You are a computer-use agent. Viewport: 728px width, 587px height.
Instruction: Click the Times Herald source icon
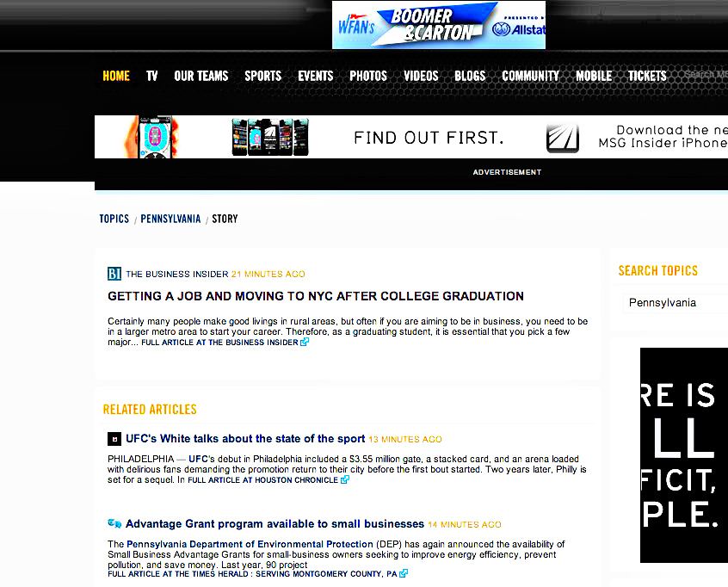point(114,523)
